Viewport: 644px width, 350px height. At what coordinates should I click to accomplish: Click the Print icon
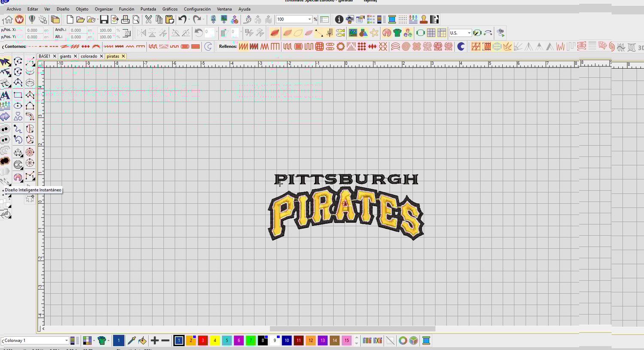[x=125, y=19]
